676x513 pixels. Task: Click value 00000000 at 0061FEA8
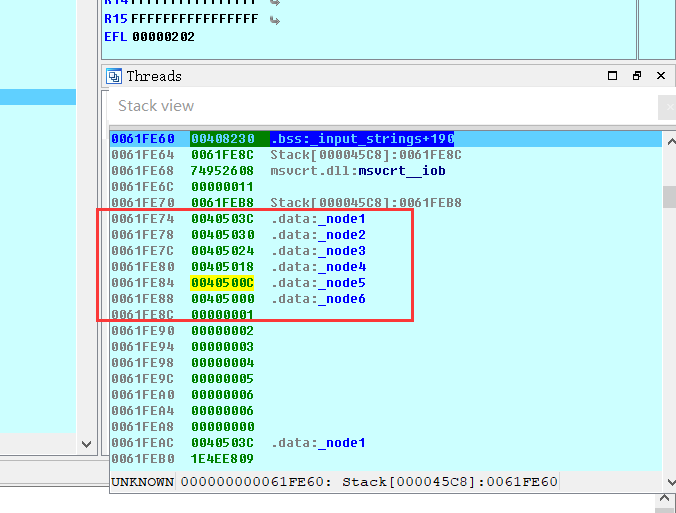pyautogui.click(x=222, y=427)
